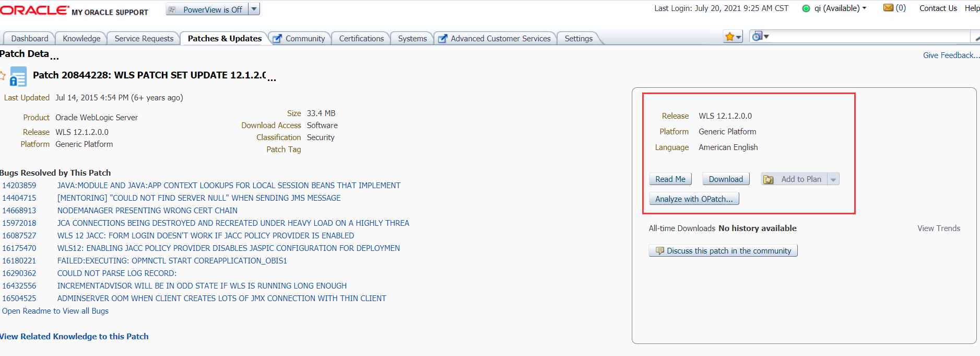Click the external-link icon on Community tab
980x356 pixels.
coord(277,39)
